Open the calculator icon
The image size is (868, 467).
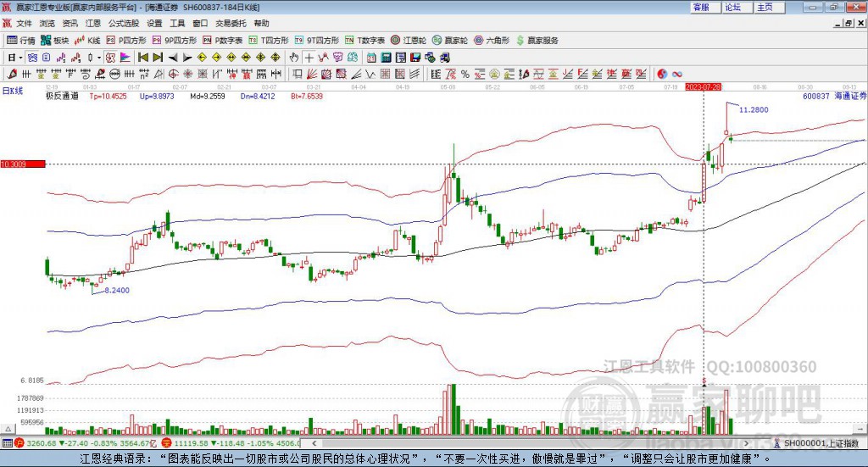pyautogui.click(x=387, y=58)
